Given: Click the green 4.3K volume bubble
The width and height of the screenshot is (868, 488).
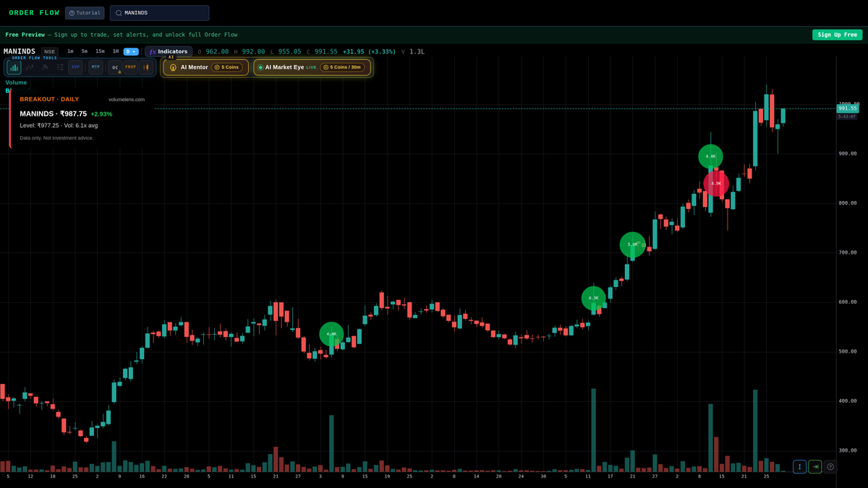Looking at the screenshot, I should point(594,299).
